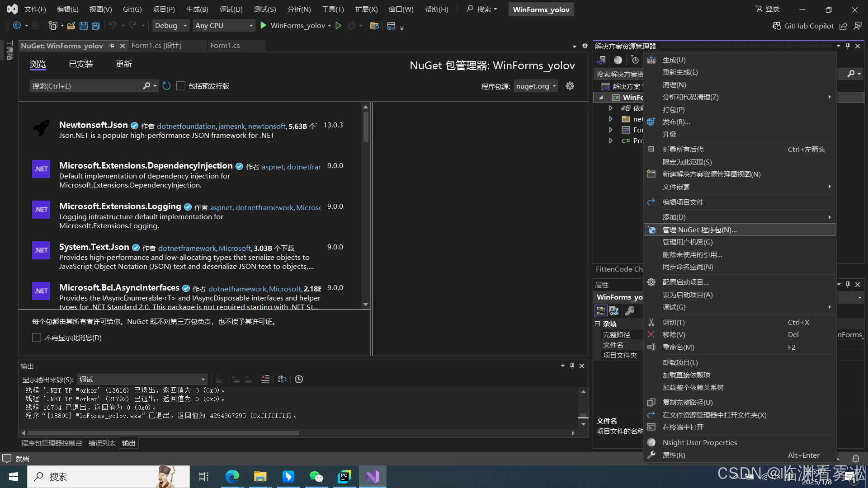Click the Save All toolbar icon

coord(95,26)
